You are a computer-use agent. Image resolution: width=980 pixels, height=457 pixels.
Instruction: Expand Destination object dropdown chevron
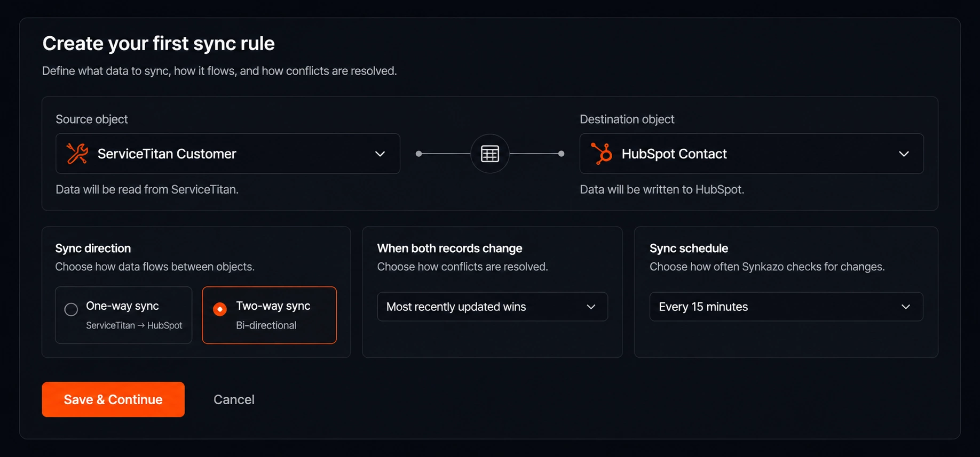[x=904, y=154]
